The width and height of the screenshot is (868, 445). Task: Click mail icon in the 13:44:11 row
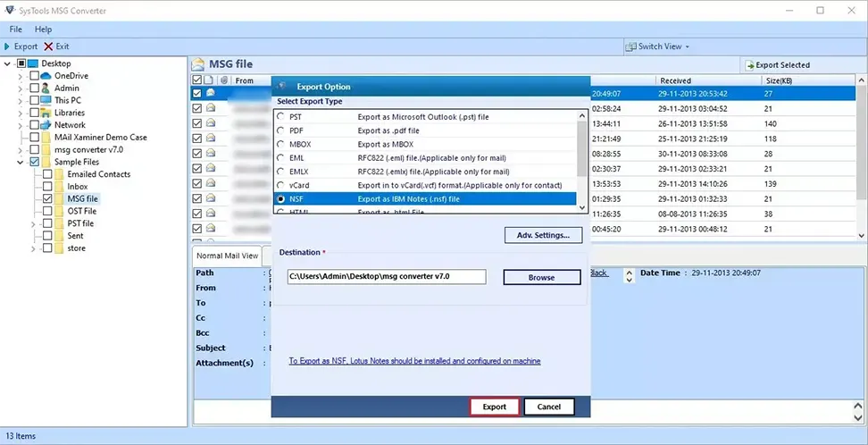point(211,123)
